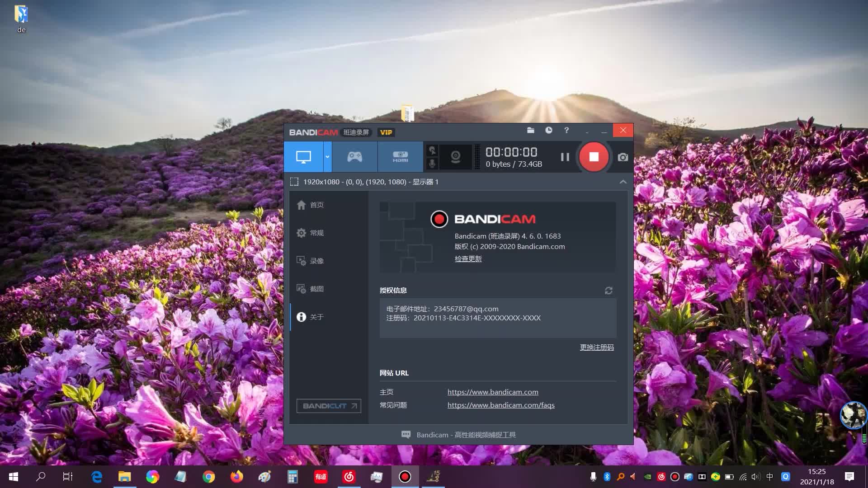Image resolution: width=868 pixels, height=488 pixels.
Task: Pause the recording
Action: coord(565,157)
